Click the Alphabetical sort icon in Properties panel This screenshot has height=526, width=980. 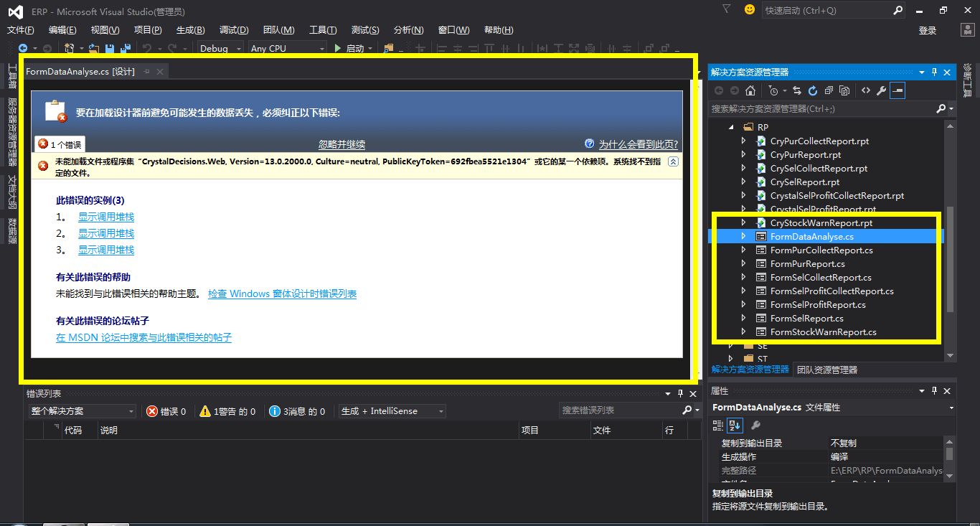pos(735,425)
